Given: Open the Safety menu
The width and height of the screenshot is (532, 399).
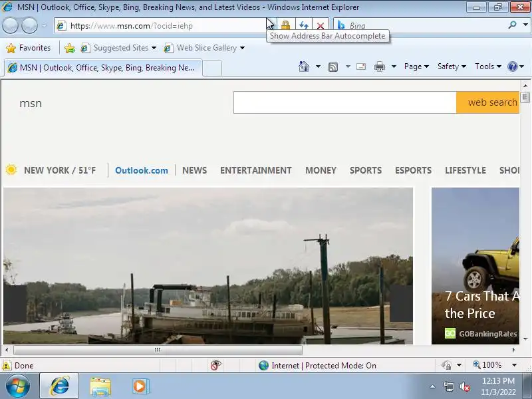Looking at the screenshot, I should pyautogui.click(x=452, y=66).
